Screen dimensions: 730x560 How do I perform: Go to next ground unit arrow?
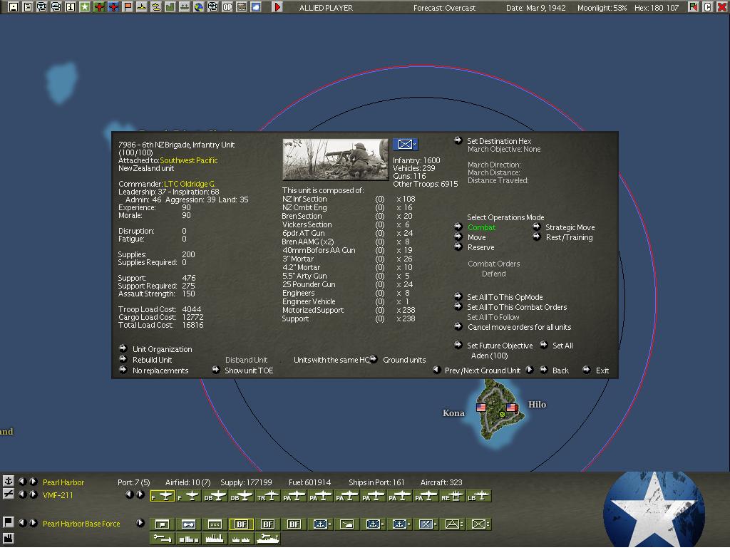point(530,370)
